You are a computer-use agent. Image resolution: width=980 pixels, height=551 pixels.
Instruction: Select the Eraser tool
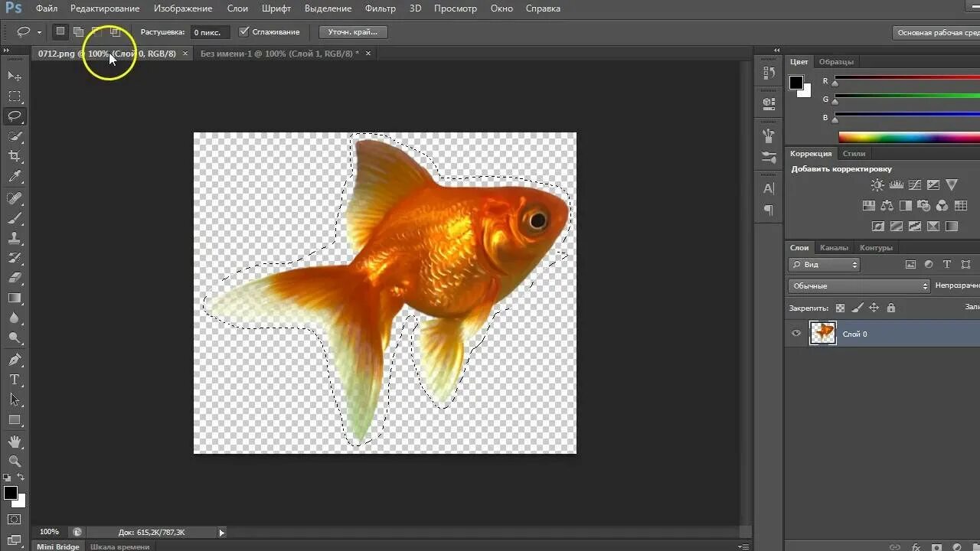(x=15, y=278)
